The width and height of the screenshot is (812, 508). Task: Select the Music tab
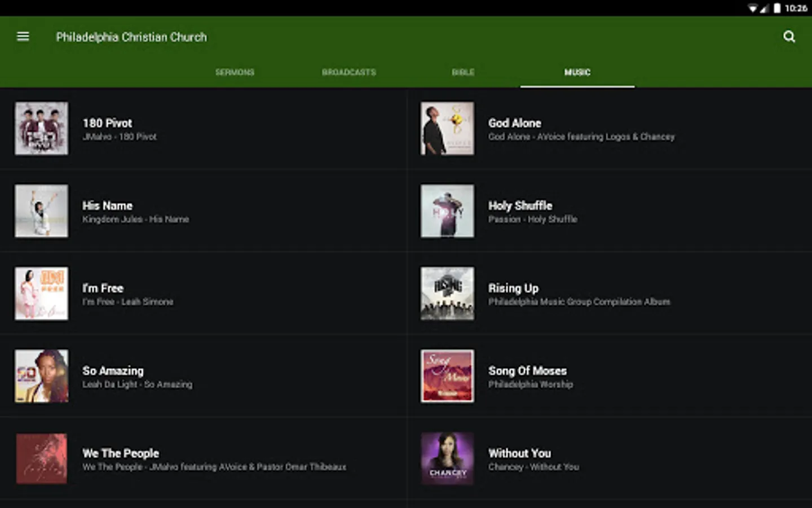[577, 72]
